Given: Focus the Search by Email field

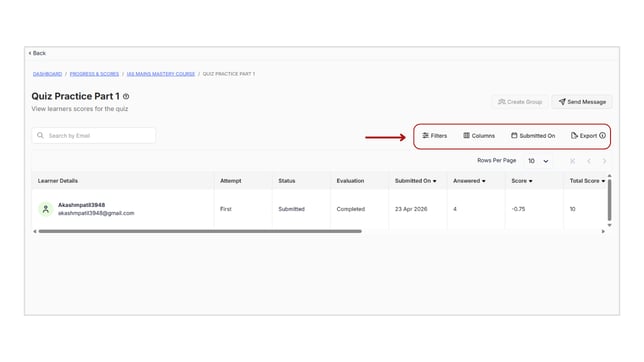Looking at the screenshot, I should [x=94, y=136].
